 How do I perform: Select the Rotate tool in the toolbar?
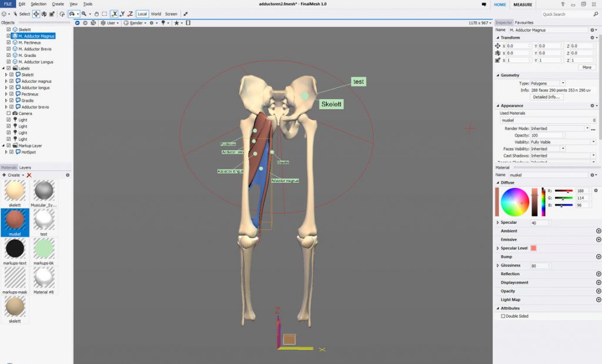coord(45,13)
